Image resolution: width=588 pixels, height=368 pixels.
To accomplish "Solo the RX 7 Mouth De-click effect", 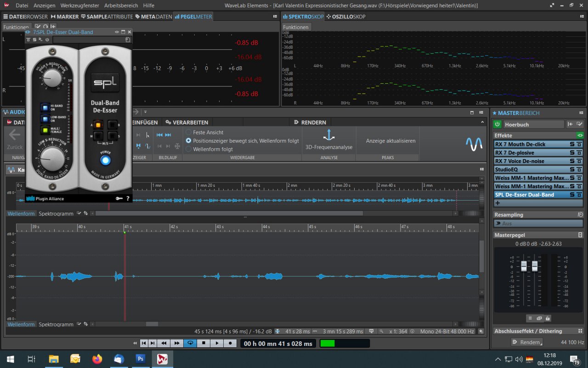I will [x=572, y=144].
